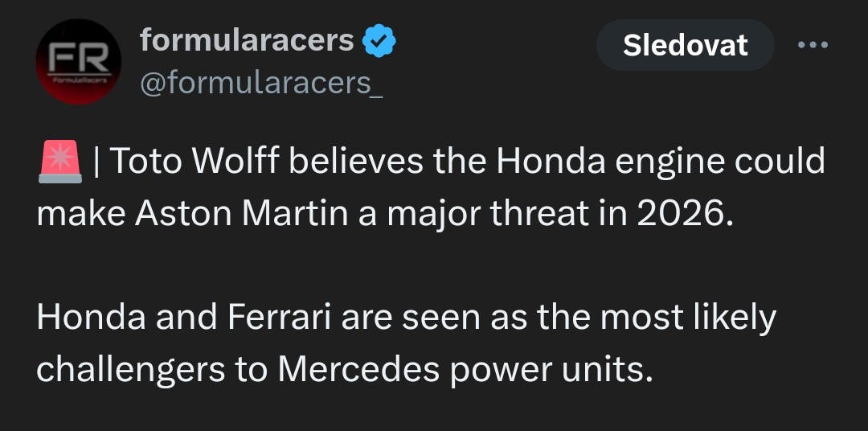Open the @formularacers_ handle link
Image resolution: width=868 pixels, height=431 pixels.
261,83
